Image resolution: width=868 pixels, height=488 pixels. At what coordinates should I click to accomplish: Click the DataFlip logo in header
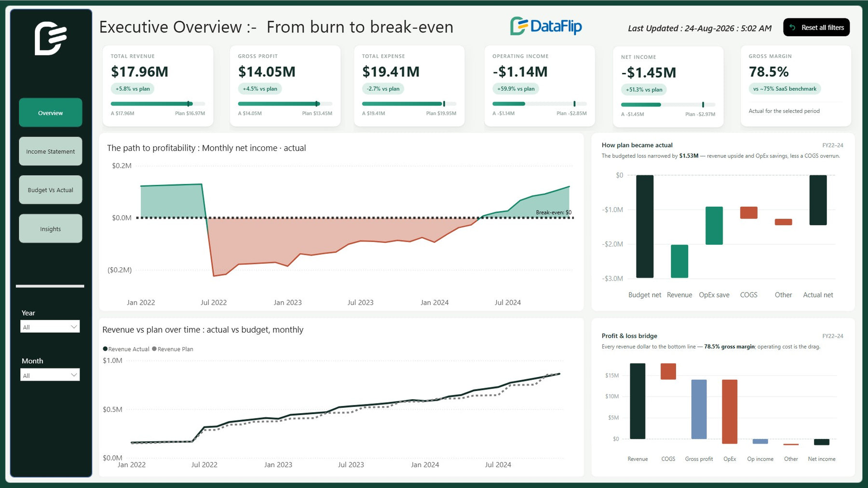pyautogui.click(x=546, y=26)
